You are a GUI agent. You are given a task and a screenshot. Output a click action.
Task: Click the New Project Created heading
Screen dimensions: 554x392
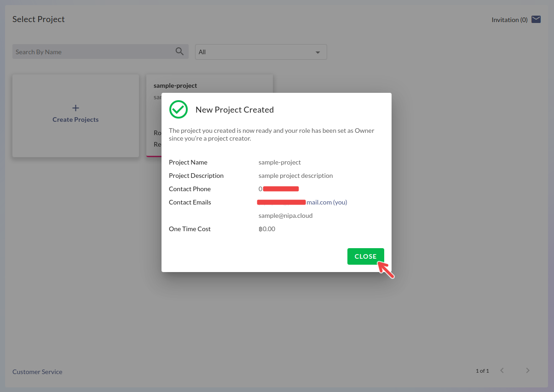coord(235,110)
